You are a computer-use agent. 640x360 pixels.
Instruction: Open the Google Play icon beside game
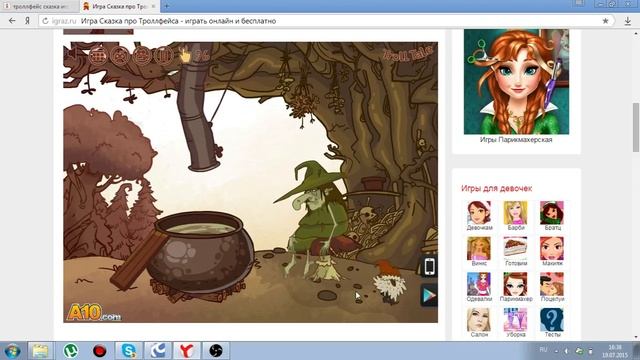(x=429, y=296)
